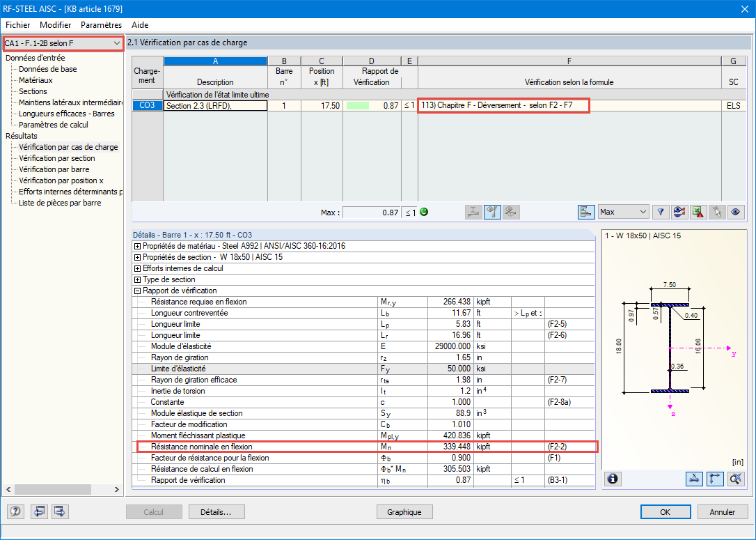Screen dimensions: 756x540
Task: Click the pick-member cursor icon
Action: click(717, 212)
